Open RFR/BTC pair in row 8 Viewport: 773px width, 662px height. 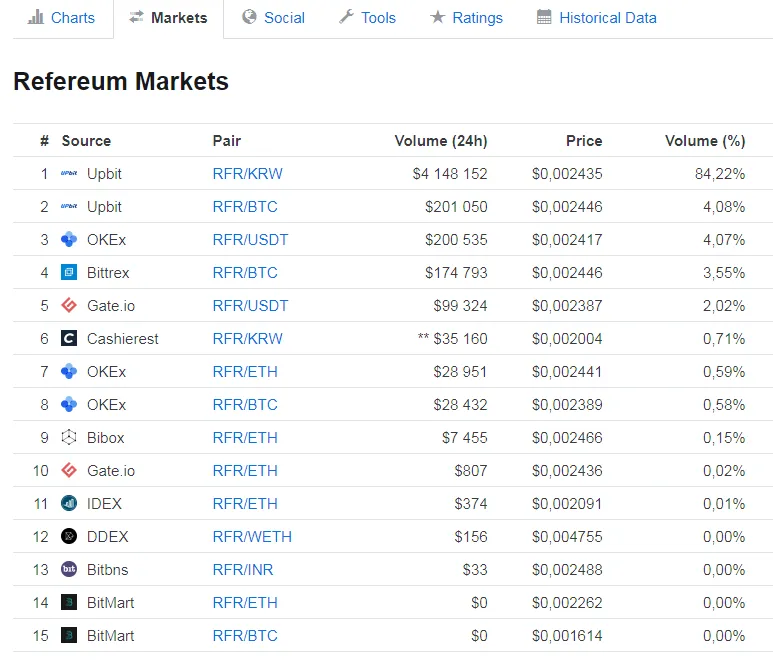[x=245, y=405]
